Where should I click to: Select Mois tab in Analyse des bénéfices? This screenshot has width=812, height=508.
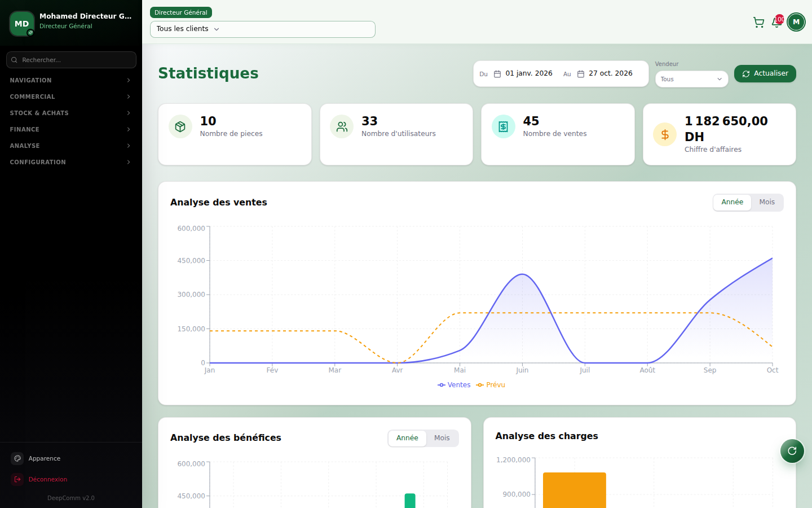pos(442,438)
